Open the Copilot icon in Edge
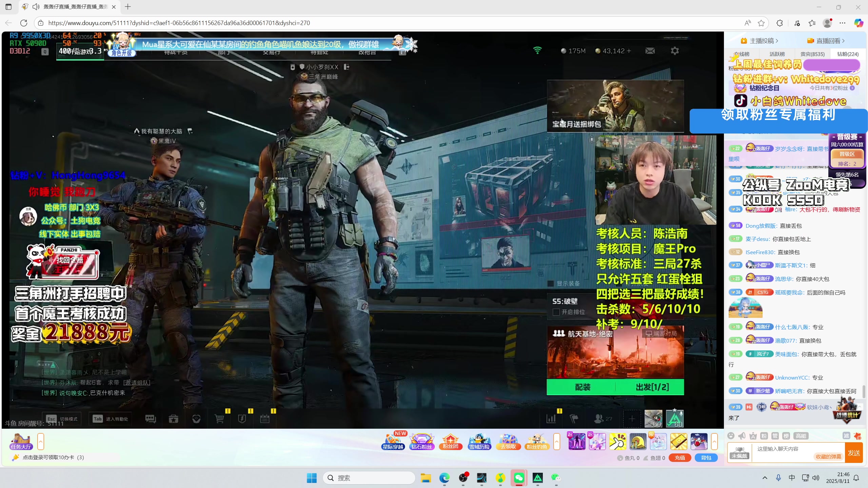The height and width of the screenshot is (488, 868). pos(859,23)
